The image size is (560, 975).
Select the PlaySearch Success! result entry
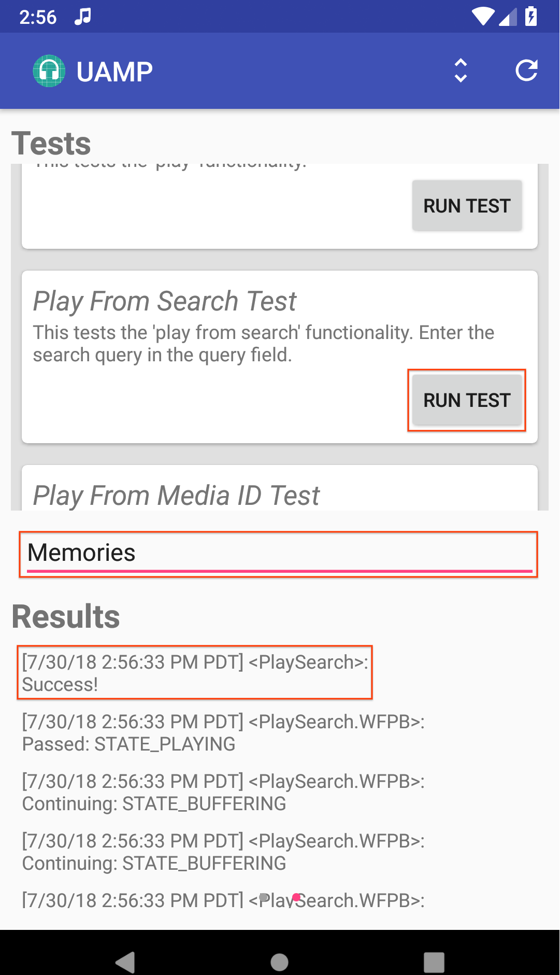[195, 673]
